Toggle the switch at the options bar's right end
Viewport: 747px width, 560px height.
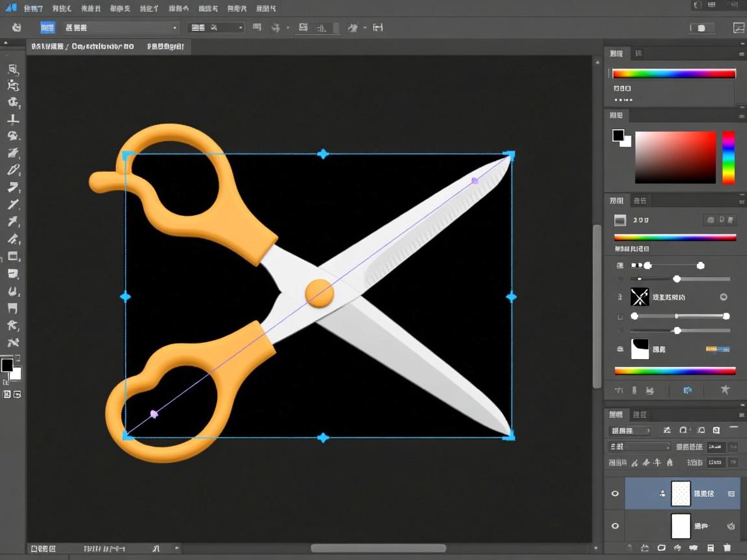pyautogui.click(x=700, y=28)
